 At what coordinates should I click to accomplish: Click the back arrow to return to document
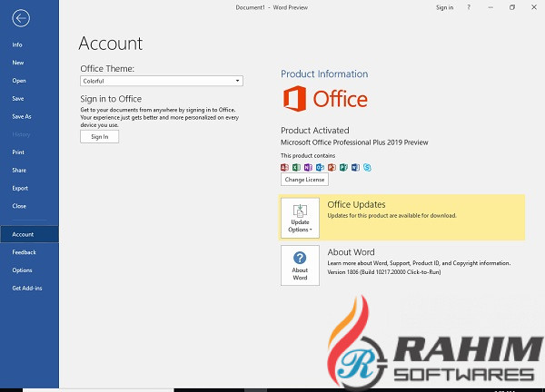pos(21,18)
